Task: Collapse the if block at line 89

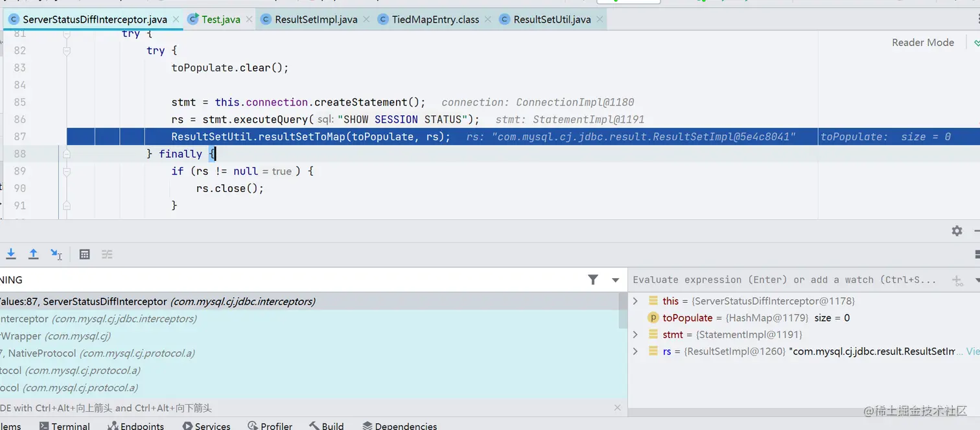Action: [x=67, y=171]
